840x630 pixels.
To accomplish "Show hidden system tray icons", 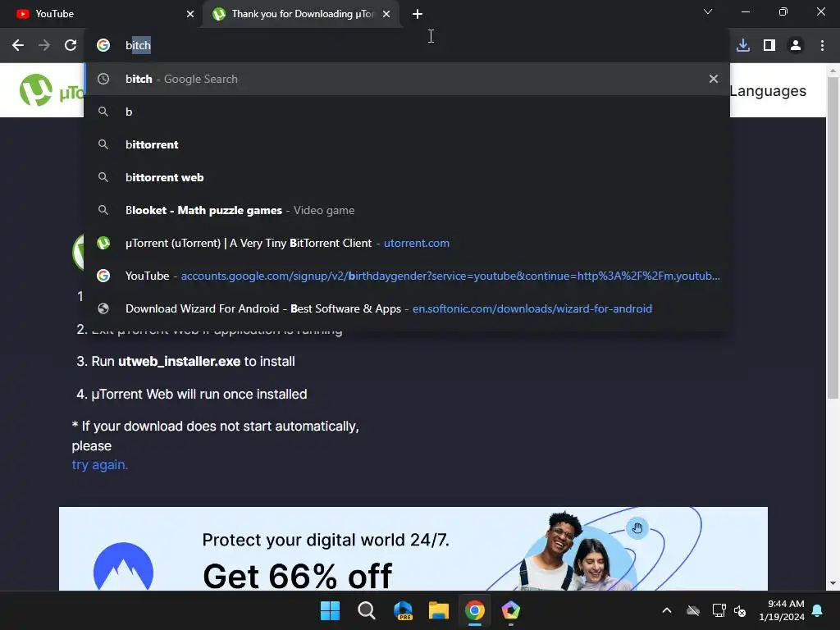I will coord(667,610).
